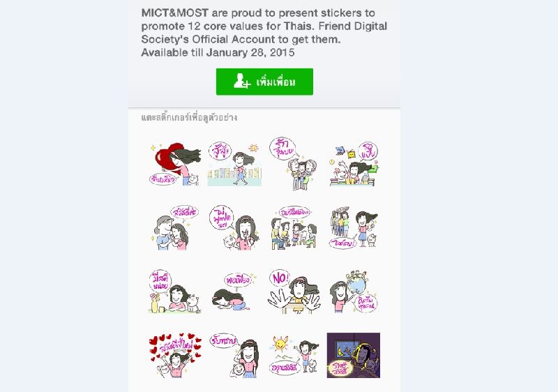Tap the studying girl with books sticker

(x=354, y=164)
